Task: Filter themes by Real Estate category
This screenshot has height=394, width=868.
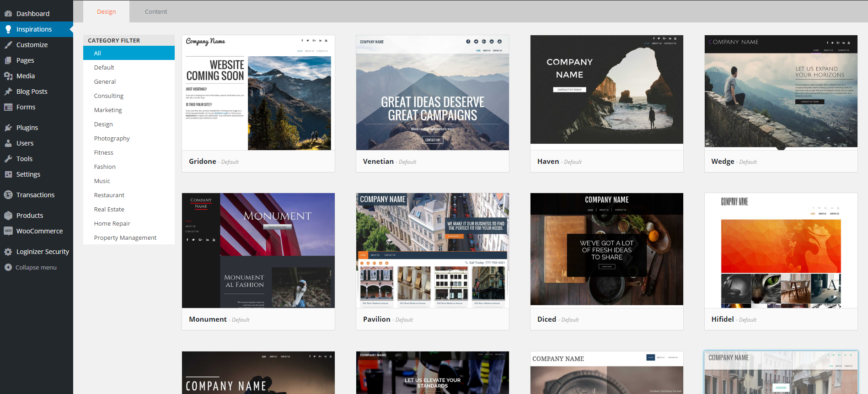Action: [x=129, y=209]
